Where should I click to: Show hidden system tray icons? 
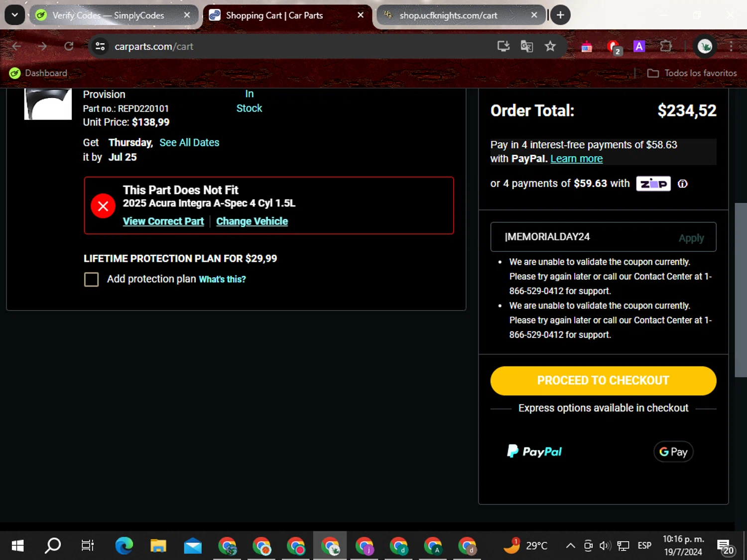(x=570, y=546)
